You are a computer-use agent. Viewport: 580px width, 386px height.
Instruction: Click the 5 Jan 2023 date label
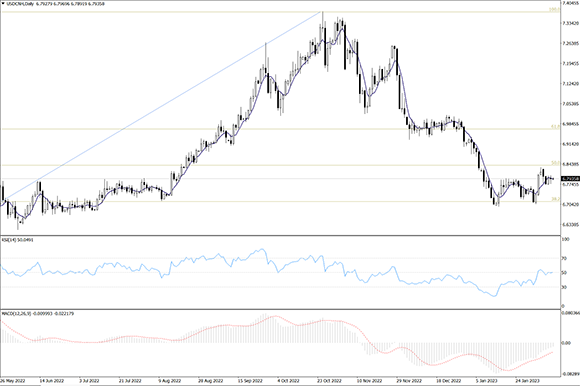[486, 380]
